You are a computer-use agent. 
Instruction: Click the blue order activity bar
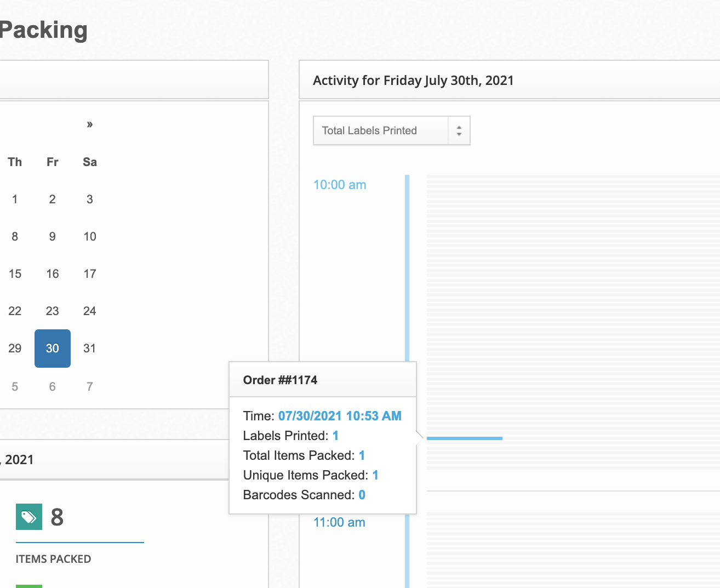point(464,438)
